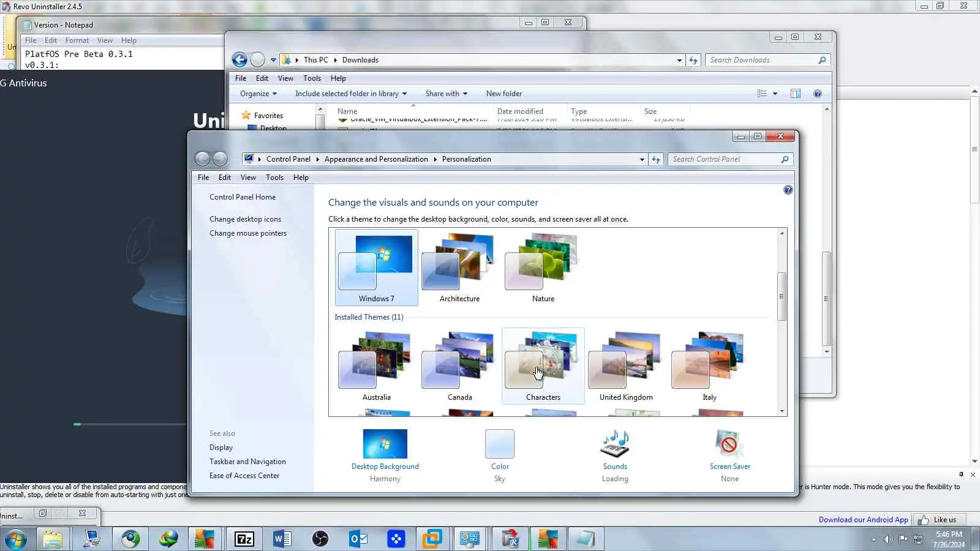The height and width of the screenshot is (551, 980).
Task: Click the Search Control Panel field
Action: coord(731,159)
